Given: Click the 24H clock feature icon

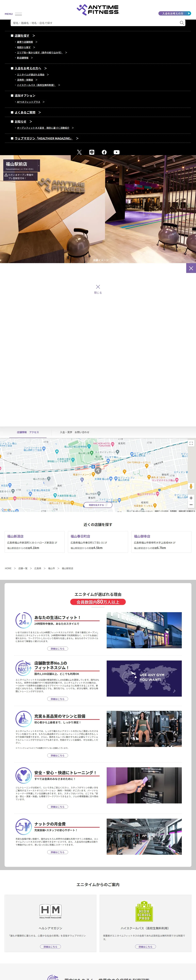Looking at the screenshot, I should 24,620.
